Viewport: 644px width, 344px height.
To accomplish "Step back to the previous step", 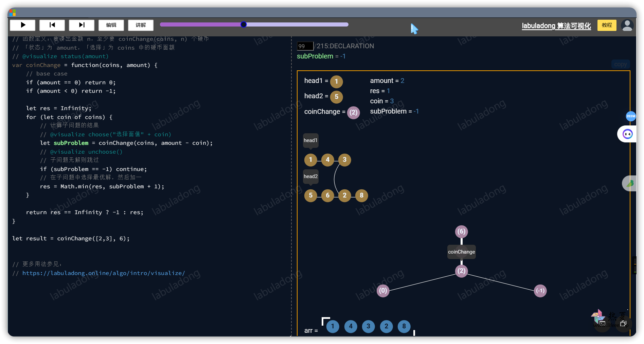I will (52, 25).
